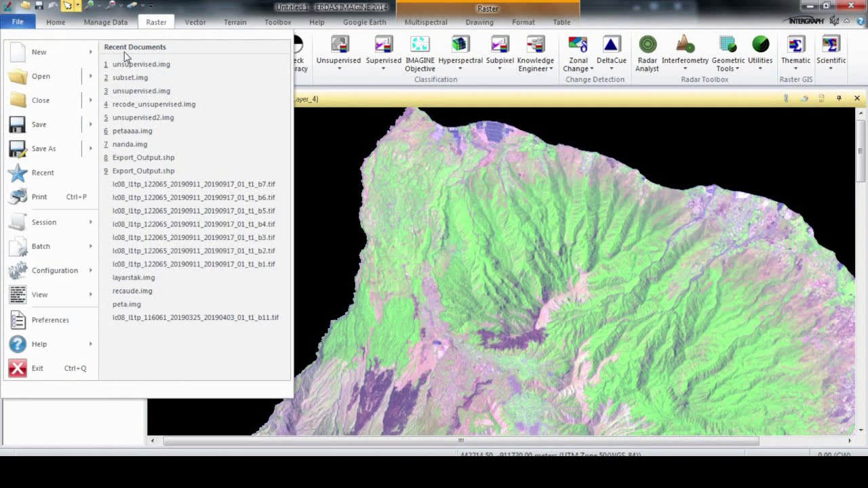868x488 pixels.
Task: Open the Terrain ribbon tab
Action: coord(235,22)
